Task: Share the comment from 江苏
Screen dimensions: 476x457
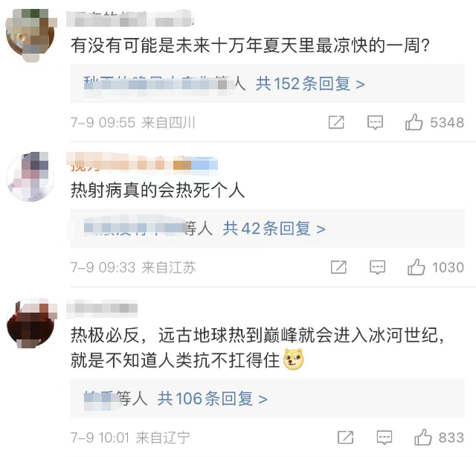Action: [x=338, y=267]
